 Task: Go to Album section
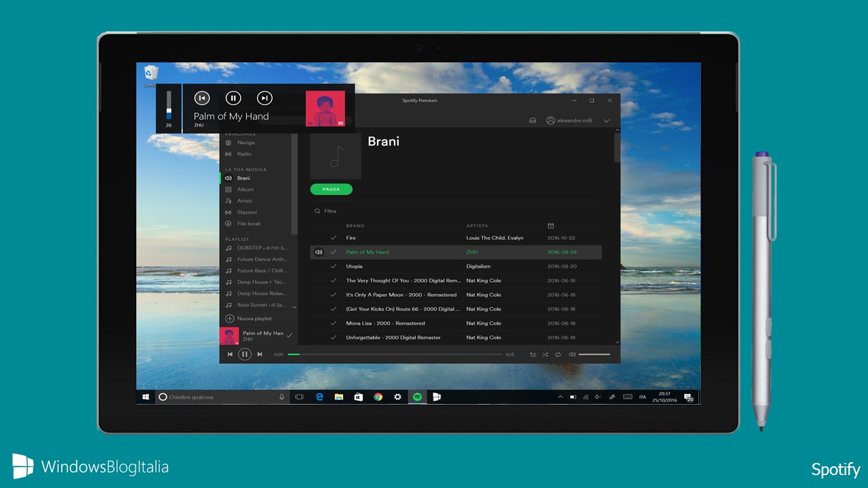point(245,190)
